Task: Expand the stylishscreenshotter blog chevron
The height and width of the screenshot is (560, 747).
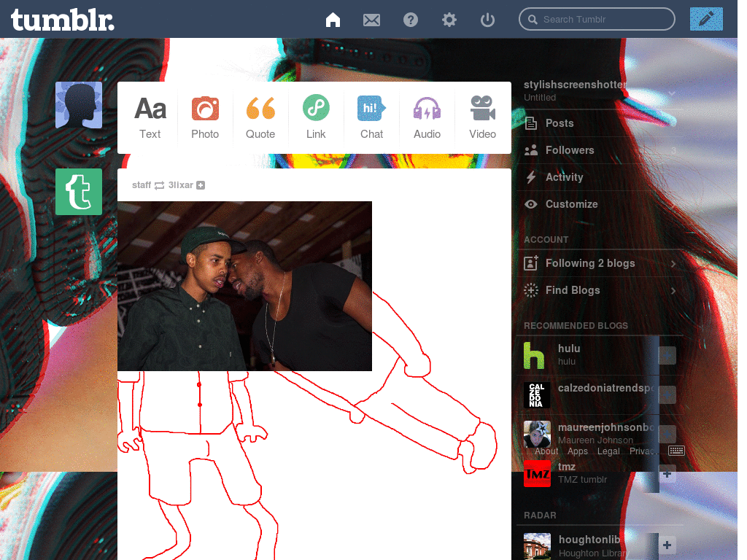Action: 673,95
